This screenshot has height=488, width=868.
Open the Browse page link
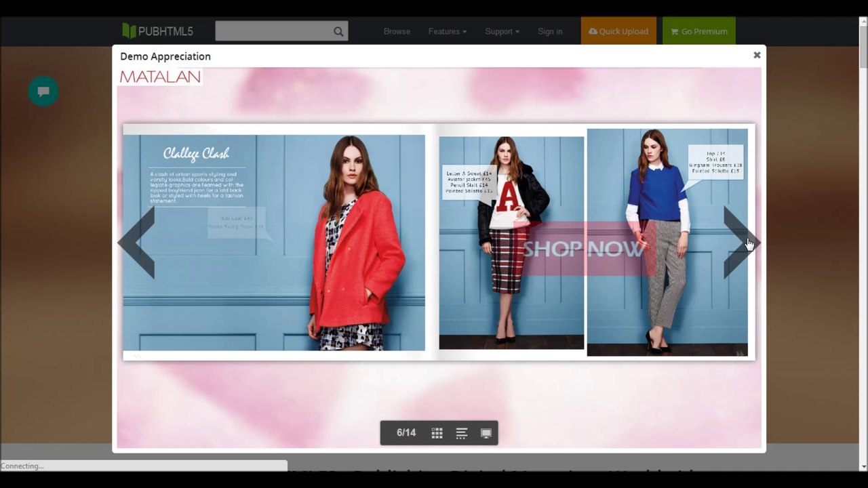pos(397,31)
